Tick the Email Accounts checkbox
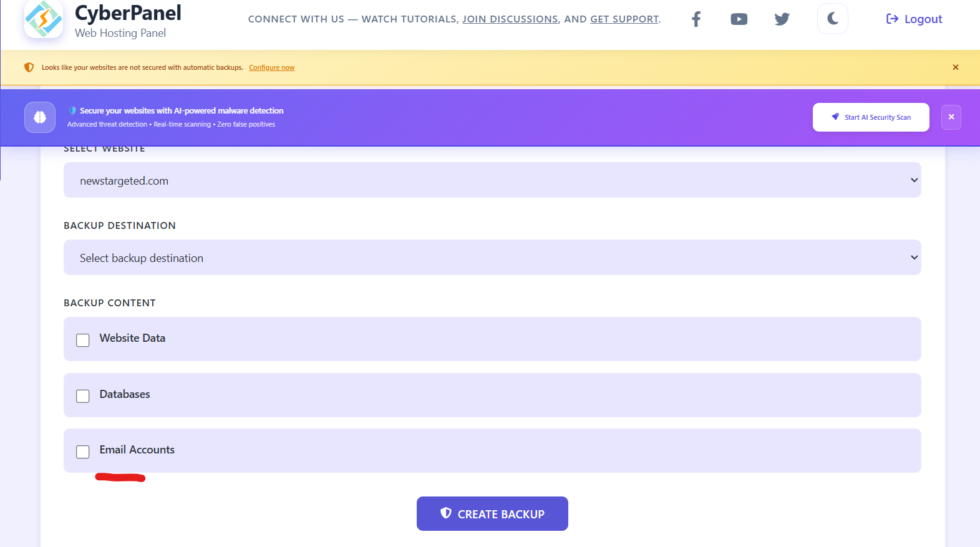This screenshot has height=547, width=980. (x=83, y=452)
